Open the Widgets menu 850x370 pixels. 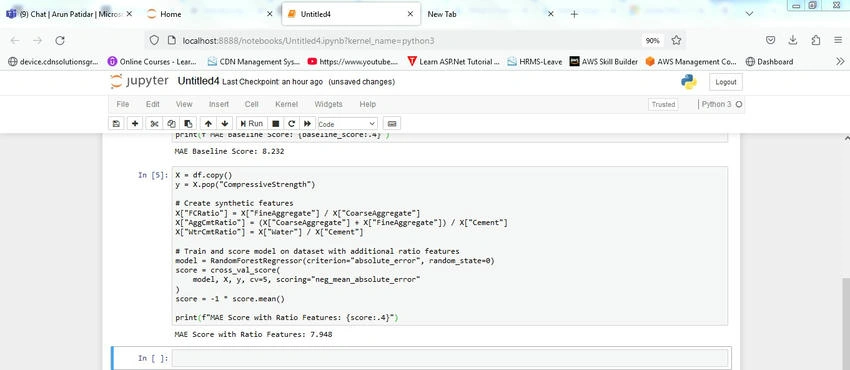[x=329, y=104]
